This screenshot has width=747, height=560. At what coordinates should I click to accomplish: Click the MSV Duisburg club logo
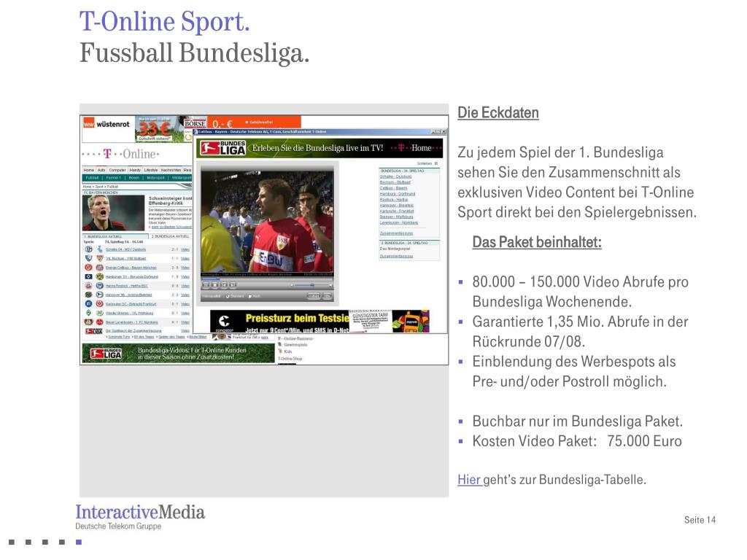click(99, 249)
